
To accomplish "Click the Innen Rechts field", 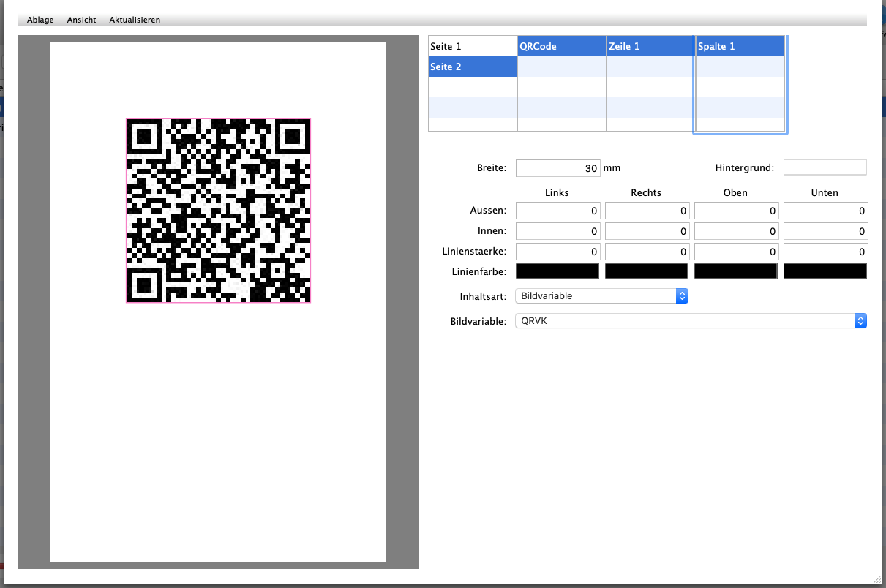I will pyautogui.click(x=647, y=231).
